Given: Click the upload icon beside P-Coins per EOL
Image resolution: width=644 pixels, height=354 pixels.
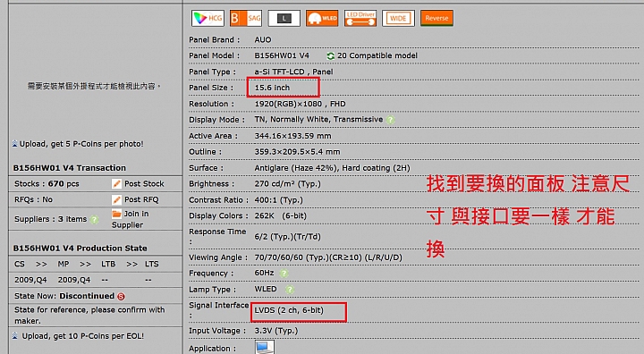Looking at the screenshot, I should point(15,336).
